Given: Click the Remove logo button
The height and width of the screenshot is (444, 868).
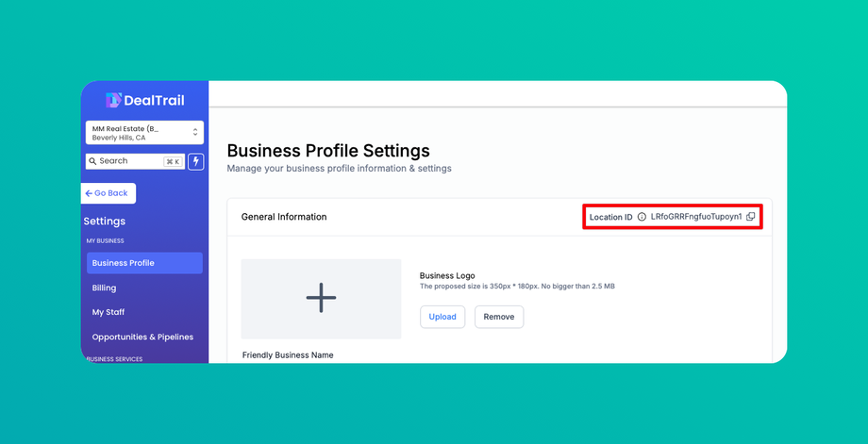Looking at the screenshot, I should coord(499,317).
